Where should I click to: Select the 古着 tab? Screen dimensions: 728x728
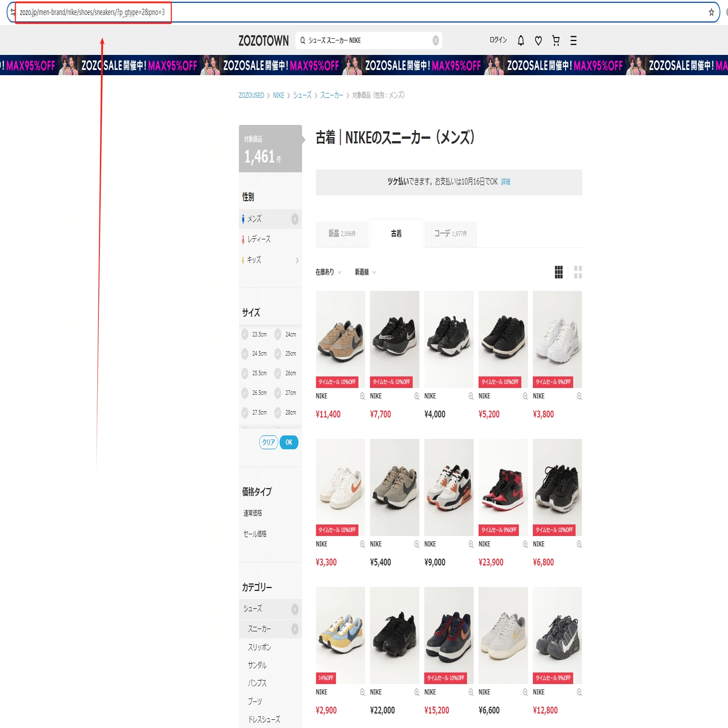396,234
